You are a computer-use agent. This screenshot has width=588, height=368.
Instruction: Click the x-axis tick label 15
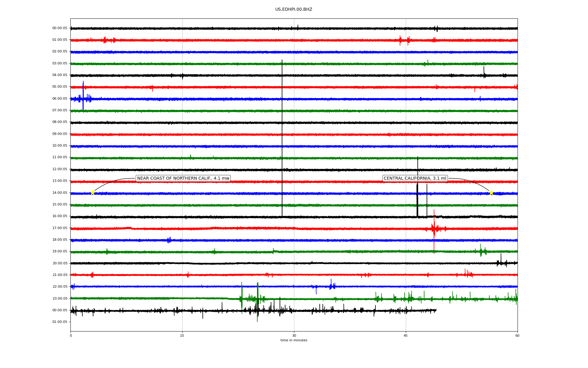click(182, 335)
